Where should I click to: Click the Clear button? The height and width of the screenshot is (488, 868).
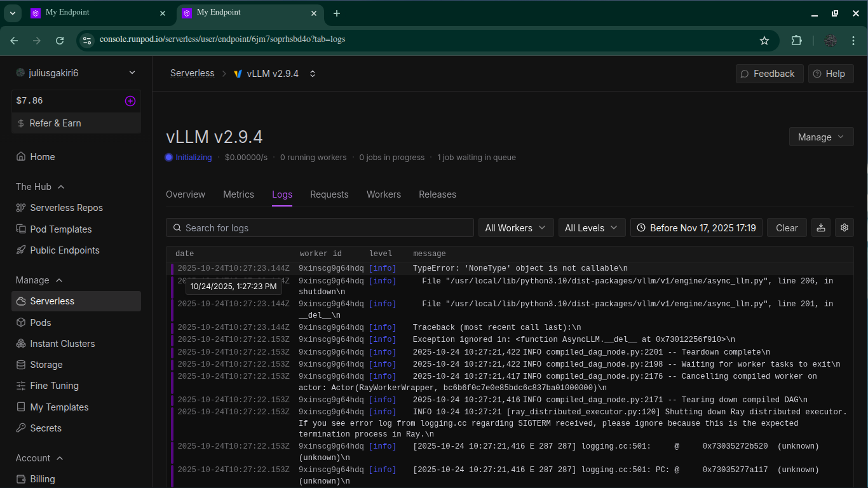pos(786,227)
